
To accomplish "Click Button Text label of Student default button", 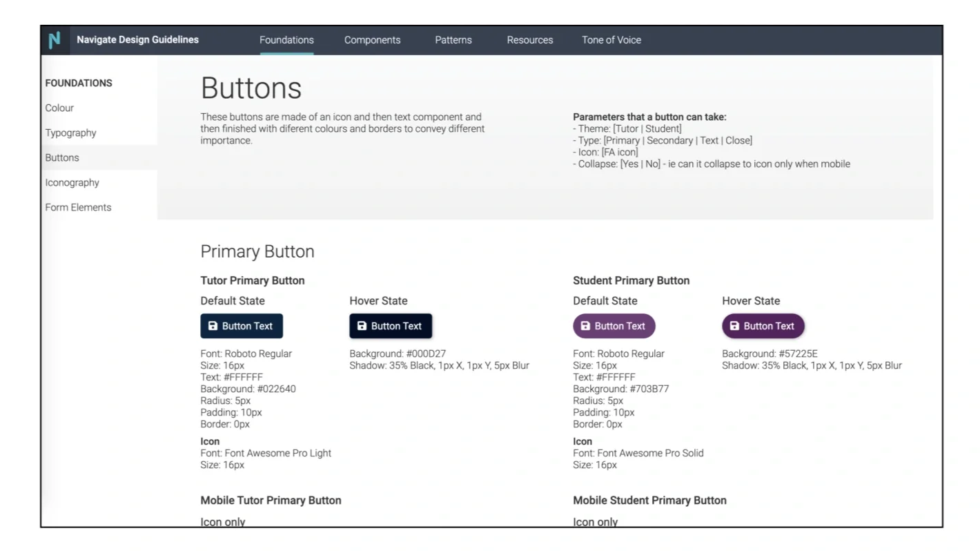I will click(x=620, y=326).
